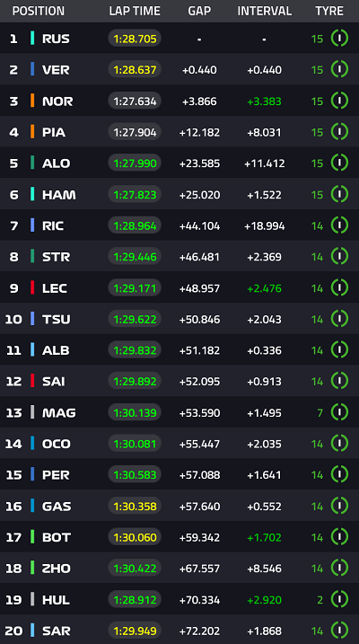Viewport: 359px width, 644px height.
Task: Click the LAP TIME column header
Action: tap(135, 11)
